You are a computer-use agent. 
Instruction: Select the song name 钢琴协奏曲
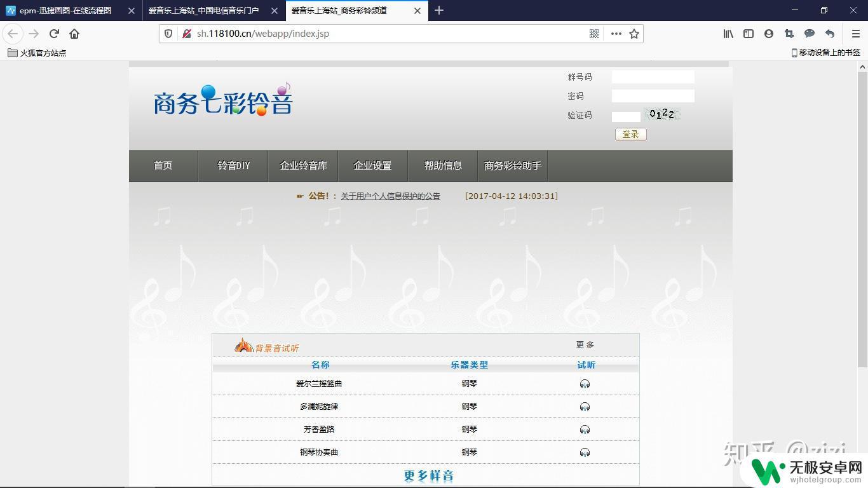click(319, 452)
